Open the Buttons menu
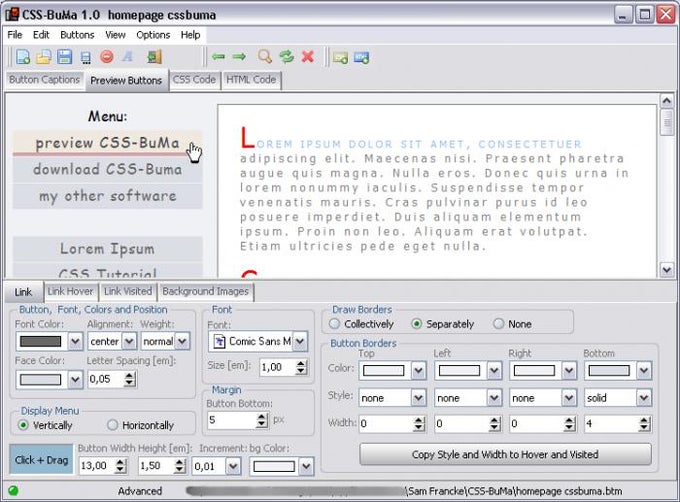Image resolution: width=680 pixels, height=502 pixels. coord(77,35)
